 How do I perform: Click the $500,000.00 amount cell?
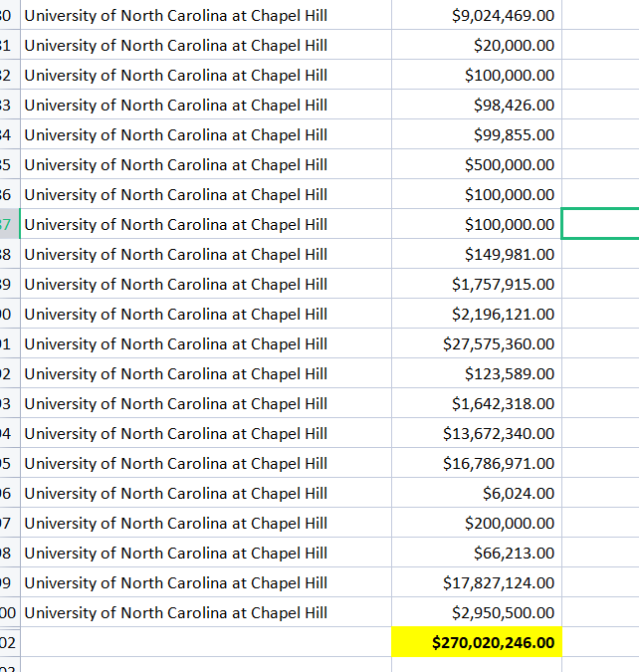coord(476,164)
